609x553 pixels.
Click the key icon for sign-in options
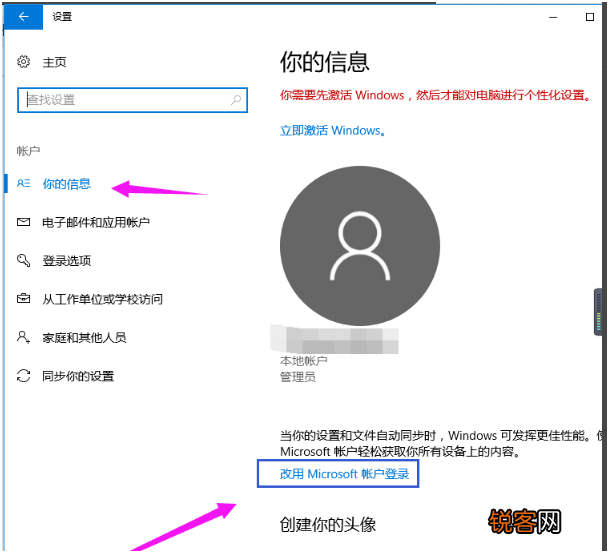(23, 260)
